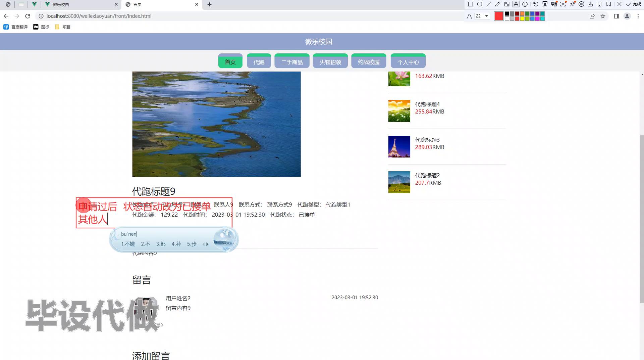
Task: Click the 代跑标题3 title link
Action: (427, 140)
